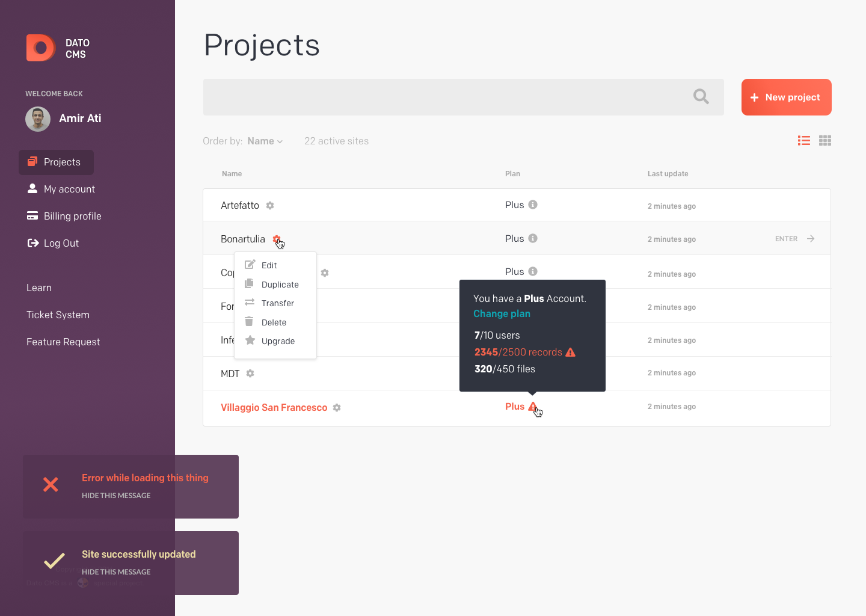Click the Name column header
This screenshot has width=866, height=616.
coord(232,174)
